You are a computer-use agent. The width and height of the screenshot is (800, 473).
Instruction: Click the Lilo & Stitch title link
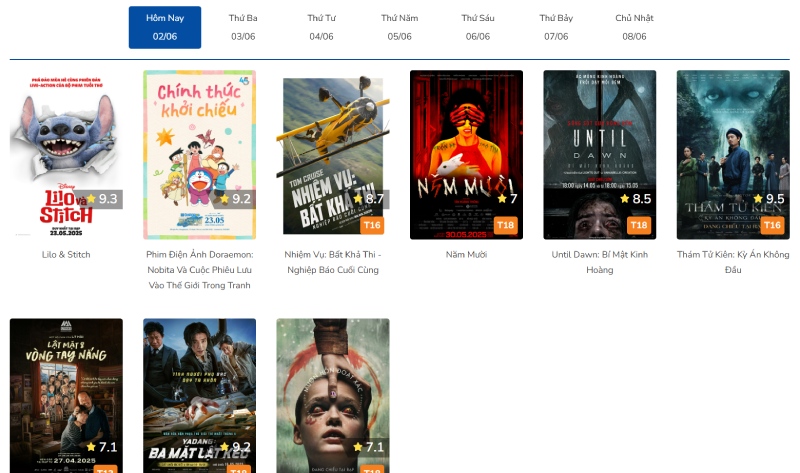point(66,255)
